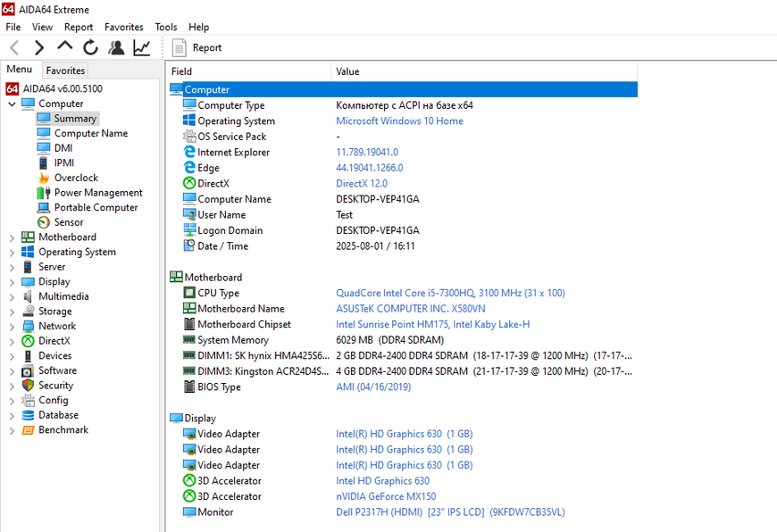This screenshot has width=777, height=532.
Task: Click the User Name value Test
Action: click(x=345, y=215)
